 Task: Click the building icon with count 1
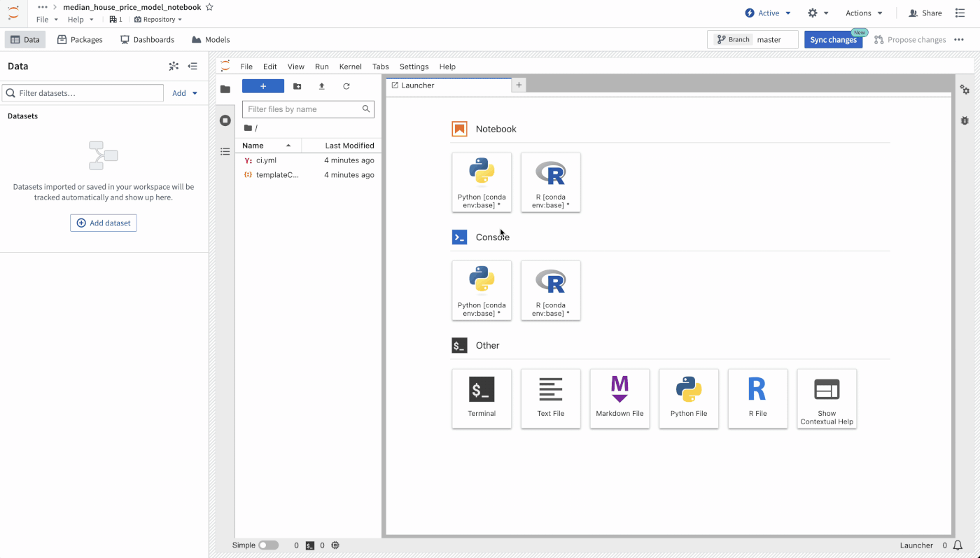click(x=115, y=20)
